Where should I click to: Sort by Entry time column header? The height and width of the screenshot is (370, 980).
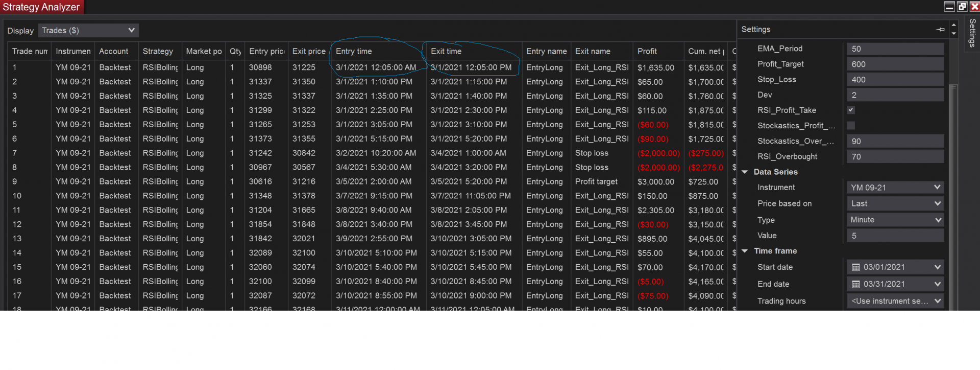click(379, 51)
